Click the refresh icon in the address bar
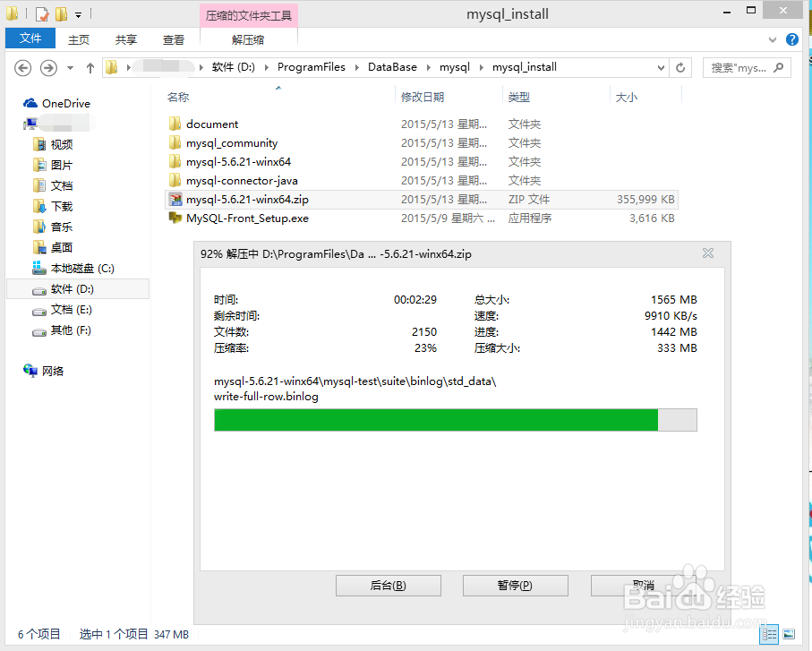 click(680, 67)
